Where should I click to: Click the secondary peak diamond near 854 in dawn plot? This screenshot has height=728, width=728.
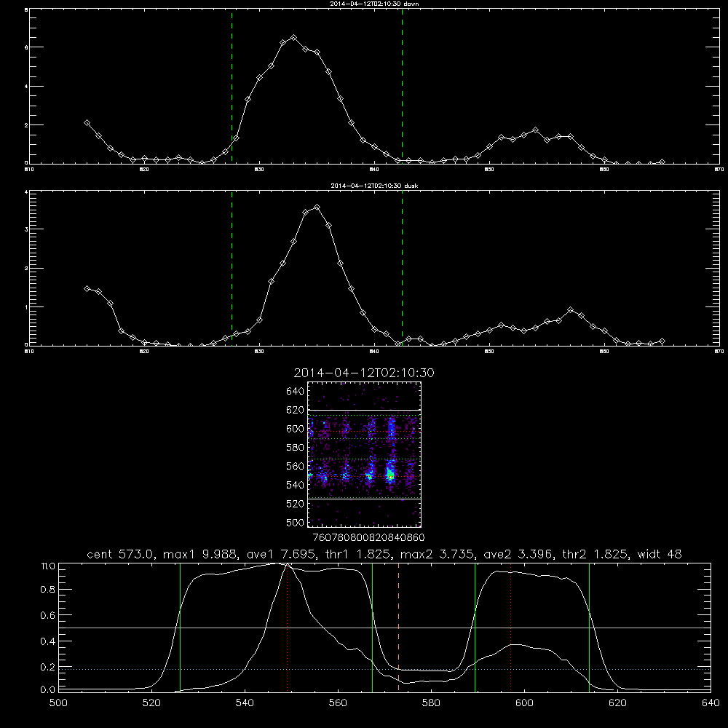tap(535, 130)
